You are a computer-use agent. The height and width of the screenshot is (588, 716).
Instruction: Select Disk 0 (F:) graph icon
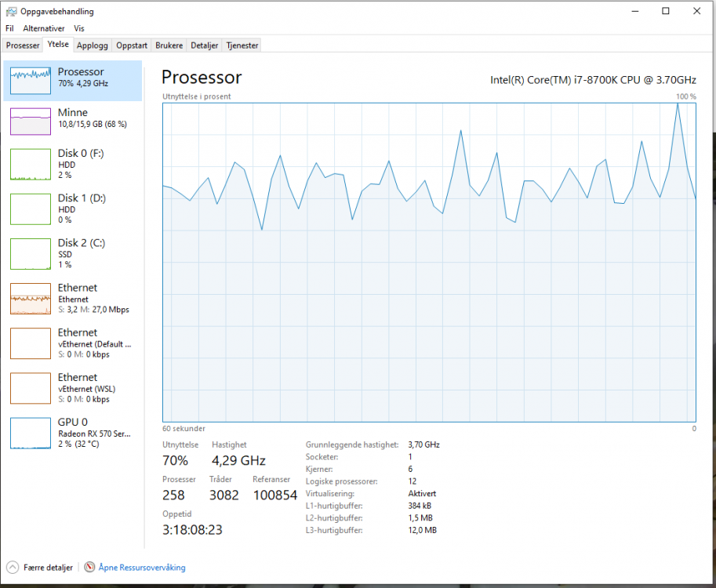coord(31,165)
